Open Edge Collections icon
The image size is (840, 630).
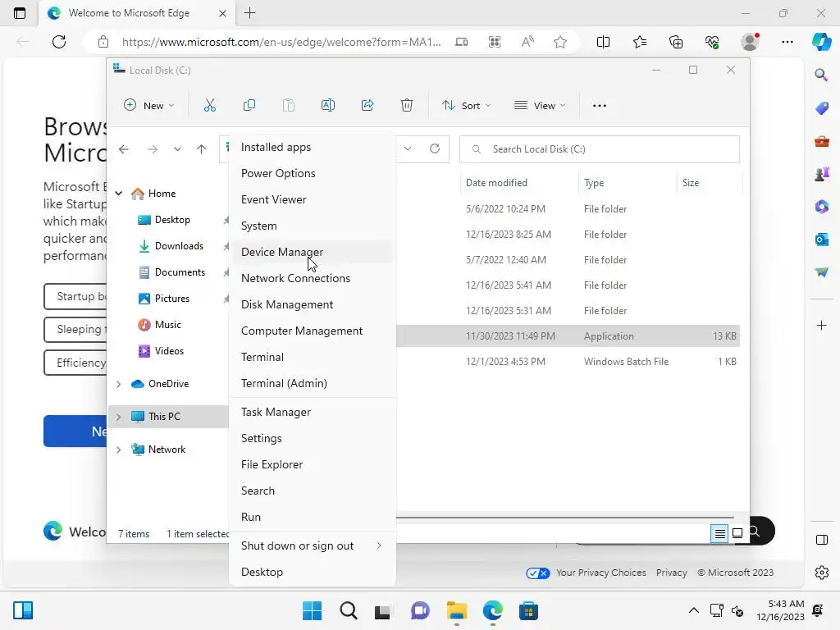point(676,42)
